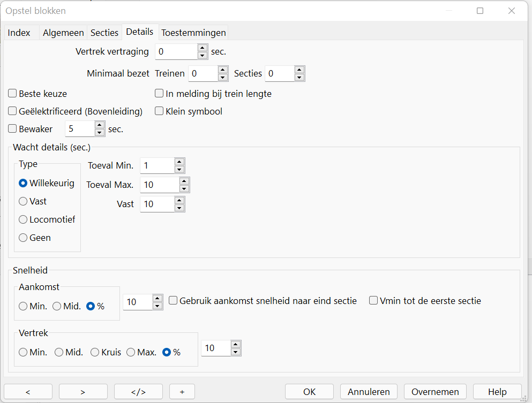Click the Toeval Max. input field

click(x=159, y=185)
